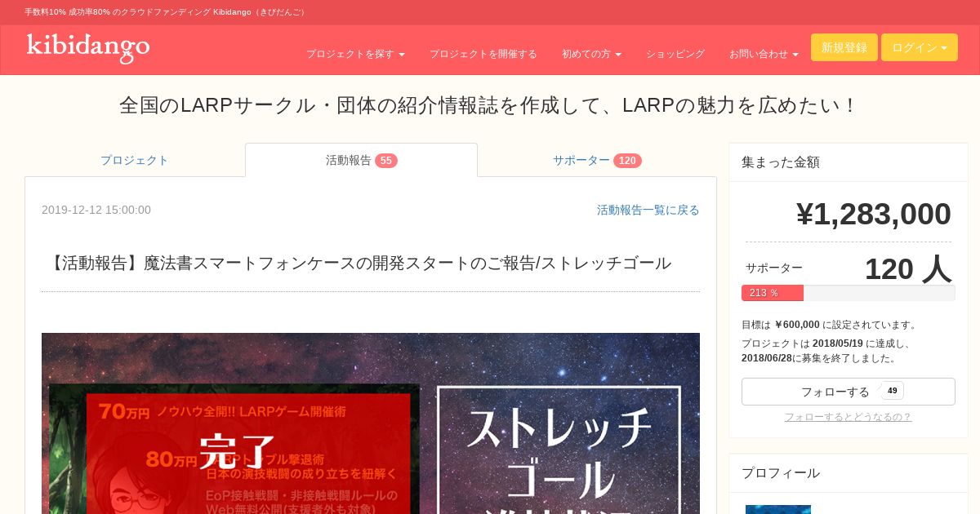The height and width of the screenshot is (514, 980).
Task: Click the 120 人 supporter count
Action: point(907,268)
